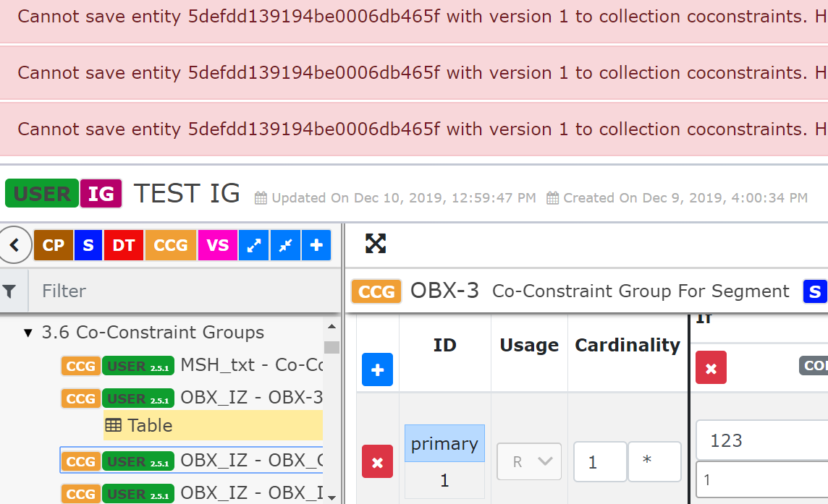
Task: Open the Usage dropdown showing R
Action: [x=529, y=461]
